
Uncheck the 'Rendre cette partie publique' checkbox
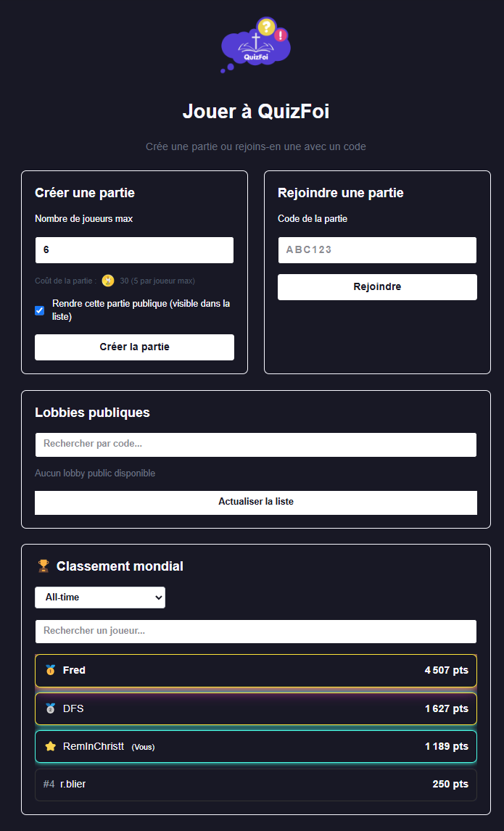pyautogui.click(x=40, y=310)
